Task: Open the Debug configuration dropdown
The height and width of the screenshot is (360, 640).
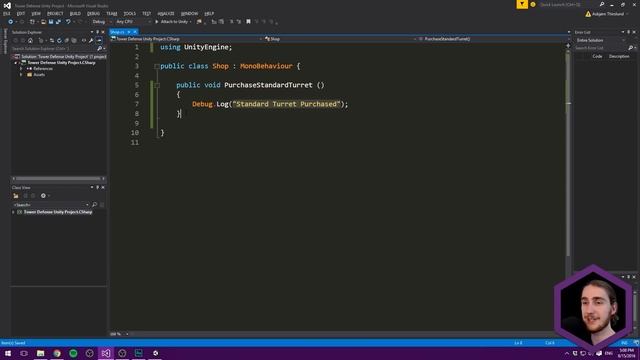Action: (102, 22)
